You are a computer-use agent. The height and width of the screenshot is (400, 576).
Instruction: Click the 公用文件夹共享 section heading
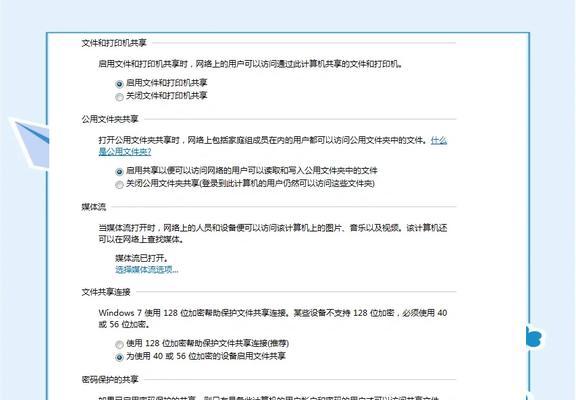point(110,119)
